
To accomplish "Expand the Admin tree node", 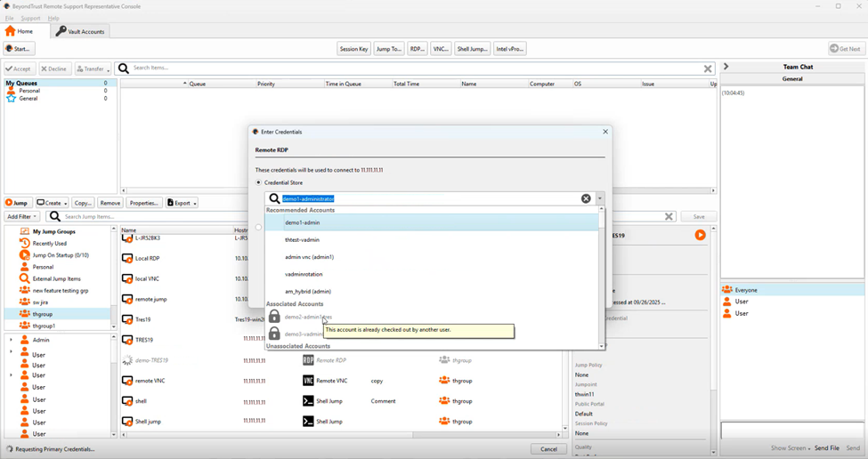I will coord(11,340).
